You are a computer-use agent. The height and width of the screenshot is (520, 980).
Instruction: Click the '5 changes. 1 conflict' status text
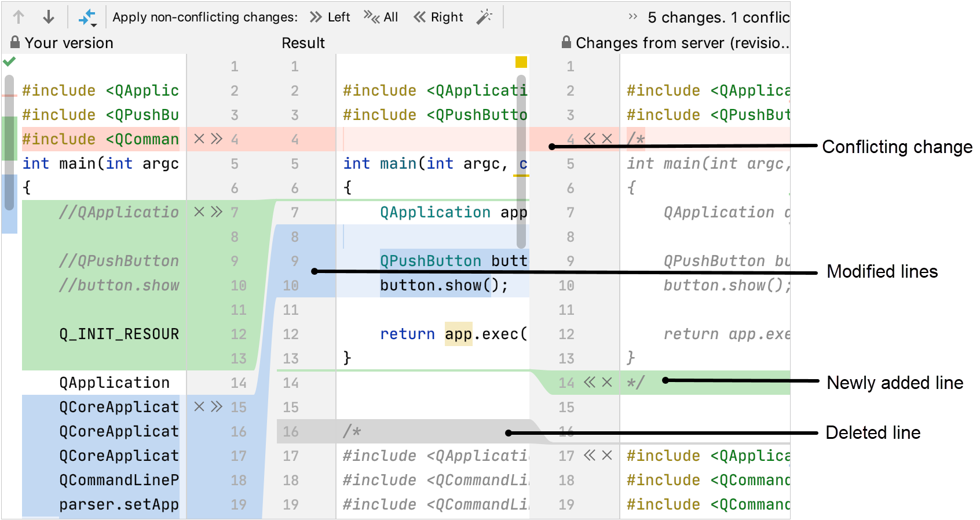tap(718, 17)
